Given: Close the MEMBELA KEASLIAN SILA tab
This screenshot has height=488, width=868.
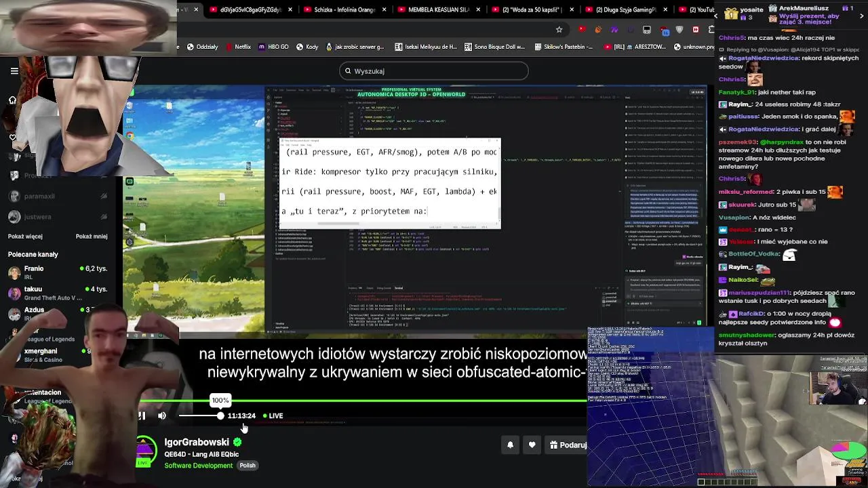Looking at the screenshot, I should pyautogui.click(x=477, y=9).
